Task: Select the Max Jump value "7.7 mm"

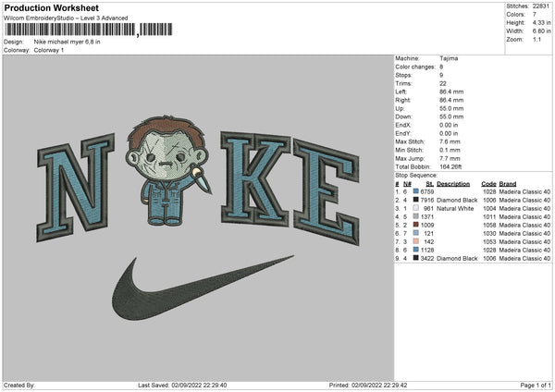Action: [x=450, y=158]
